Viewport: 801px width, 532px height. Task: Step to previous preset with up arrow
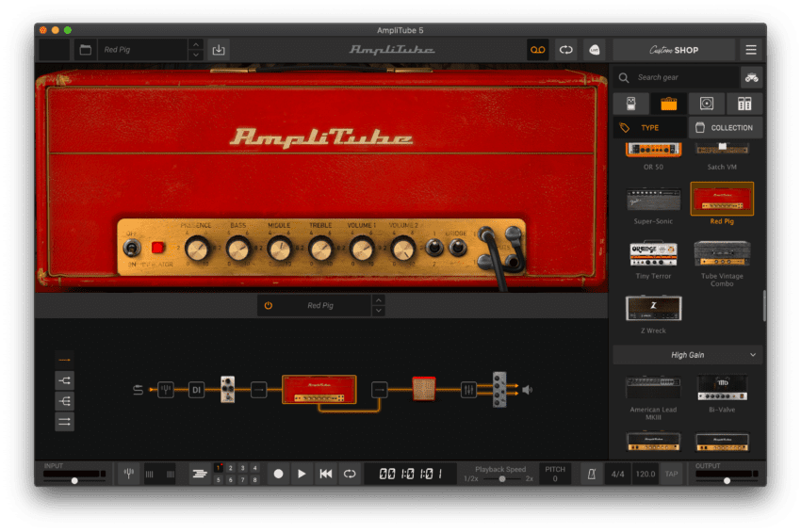(196, 44)
